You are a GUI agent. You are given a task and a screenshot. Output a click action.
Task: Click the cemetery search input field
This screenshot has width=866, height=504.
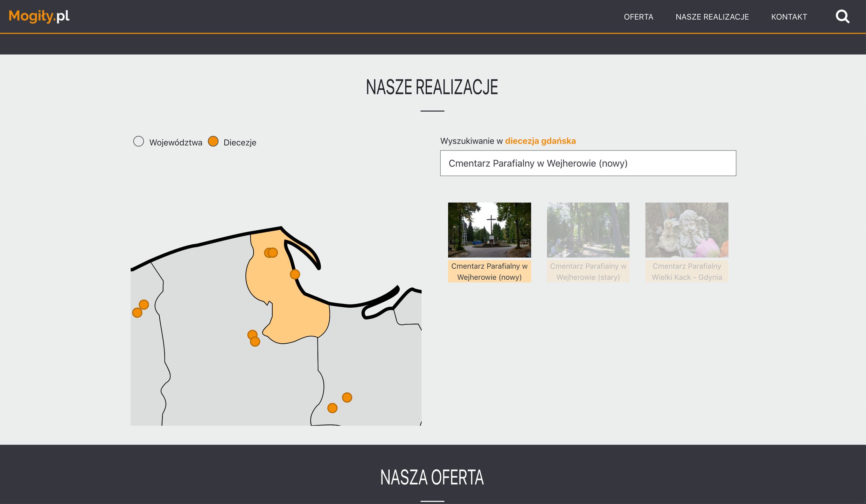(588, 163)
